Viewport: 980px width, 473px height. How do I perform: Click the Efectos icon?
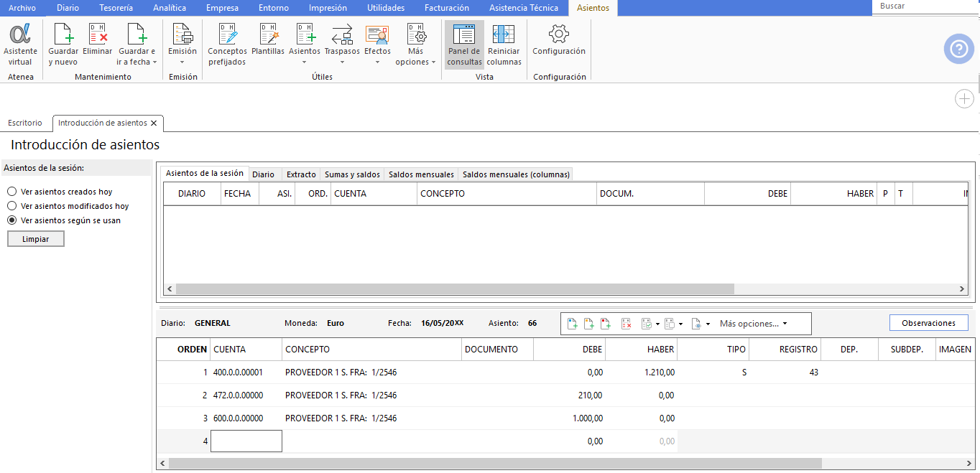tap(377, 34)
